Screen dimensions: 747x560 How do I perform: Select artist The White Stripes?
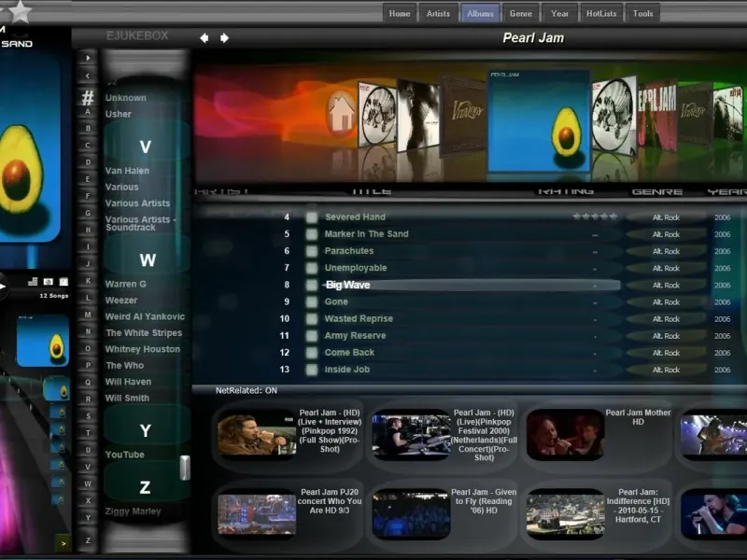[144, 333]
